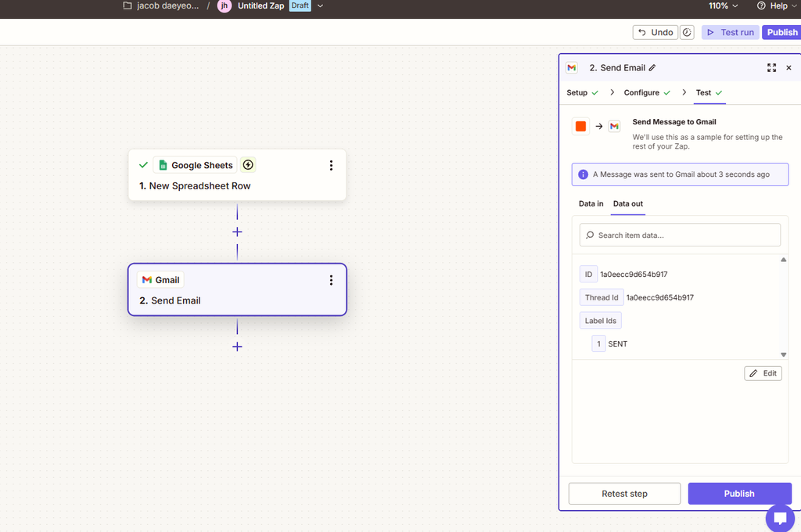Switch to the Setup tab
The height and width of the screenshot is (532, 801).
click(x=582, y=92)
